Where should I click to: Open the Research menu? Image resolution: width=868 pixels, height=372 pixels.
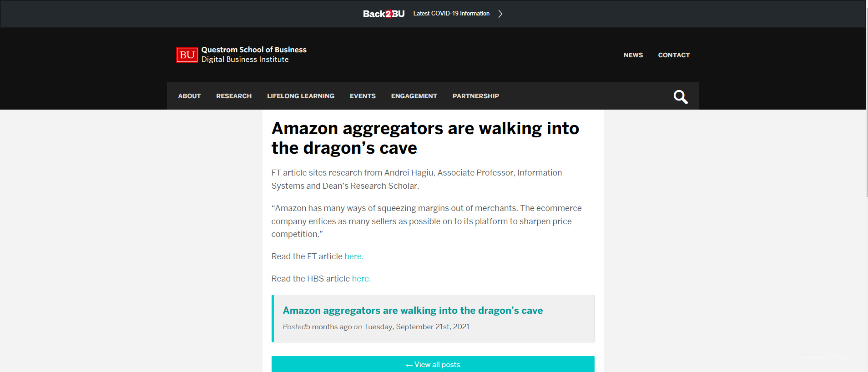pyautogui.click(x=234, y=96)
